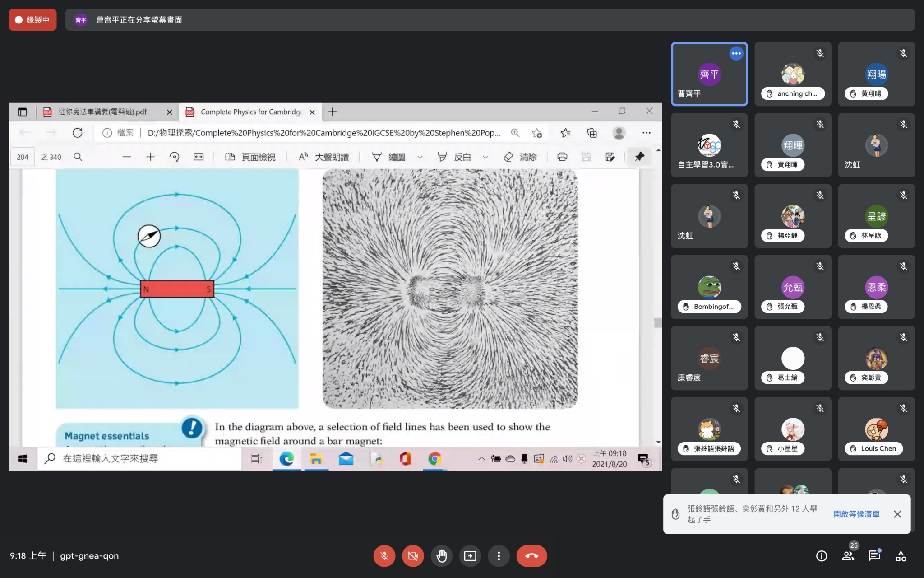
Task: Open the tab actions menu icon
Action: tap(23, 112)
